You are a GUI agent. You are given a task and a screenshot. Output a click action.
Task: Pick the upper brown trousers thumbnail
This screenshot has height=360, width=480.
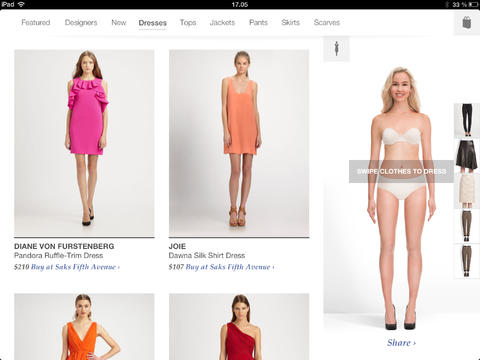[x=467, y=226]
